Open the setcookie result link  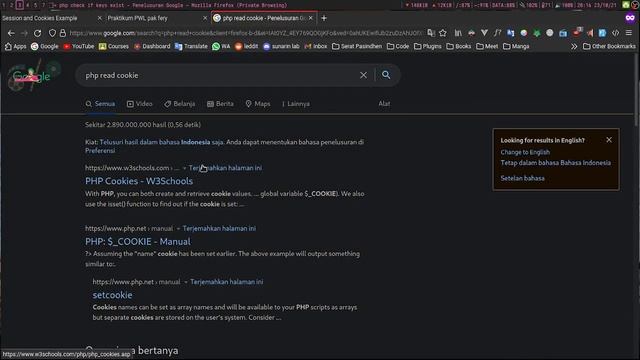112,295
